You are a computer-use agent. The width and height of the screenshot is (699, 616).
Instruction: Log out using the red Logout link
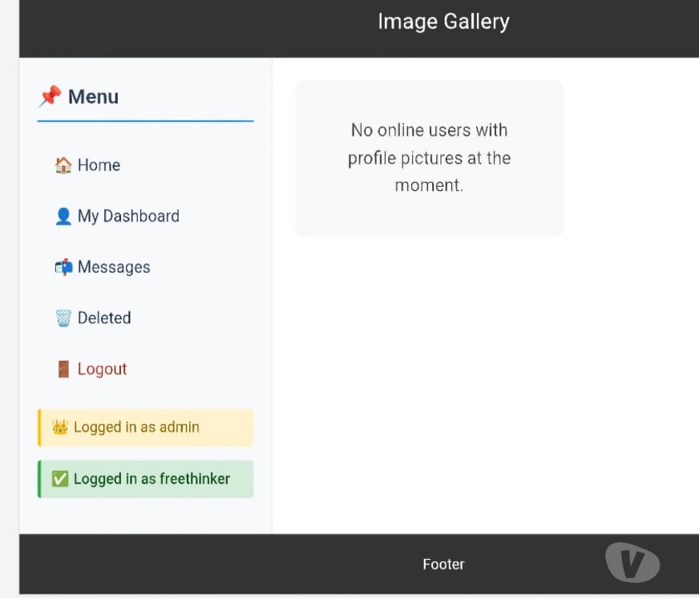(103, 369)
